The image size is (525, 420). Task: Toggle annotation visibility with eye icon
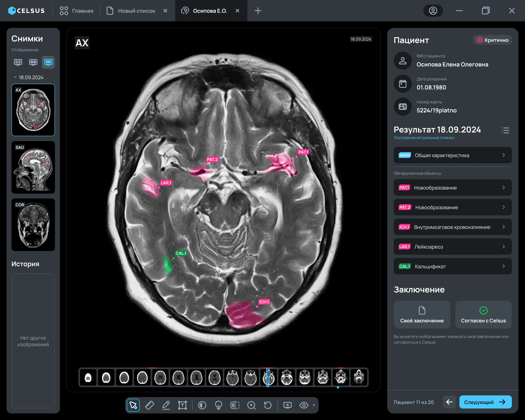tap(304, 405)
